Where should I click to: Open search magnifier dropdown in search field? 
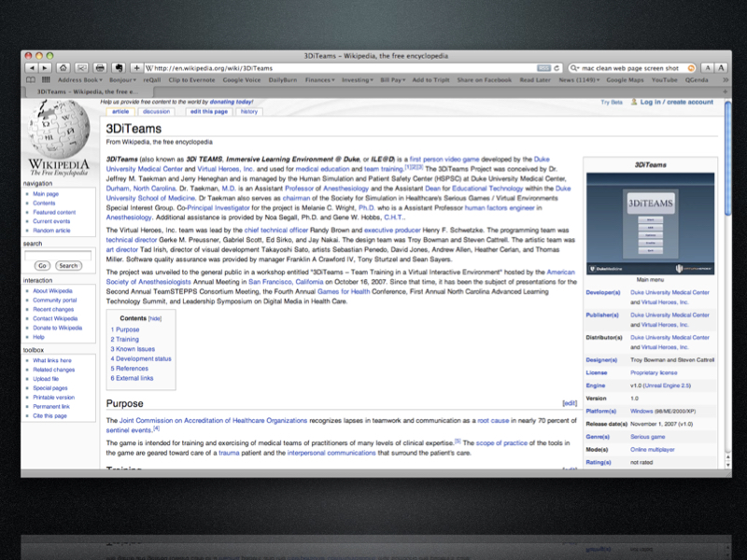(x=574, y=68)
